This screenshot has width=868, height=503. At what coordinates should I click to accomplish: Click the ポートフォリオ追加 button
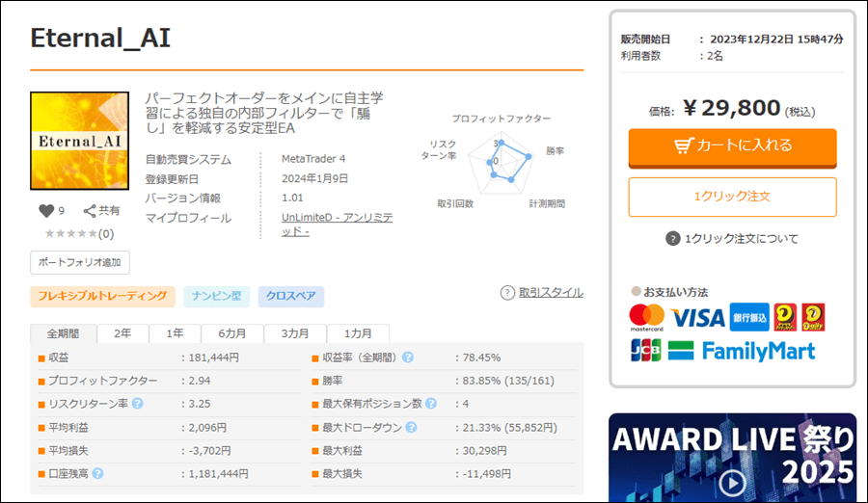(80, 262)
